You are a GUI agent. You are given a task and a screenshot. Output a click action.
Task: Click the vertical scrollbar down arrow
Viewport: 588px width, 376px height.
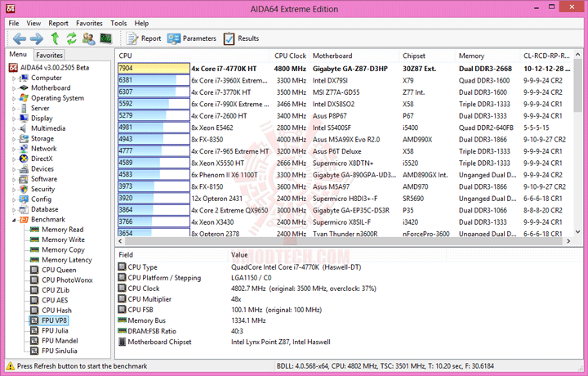pos(577,232)
